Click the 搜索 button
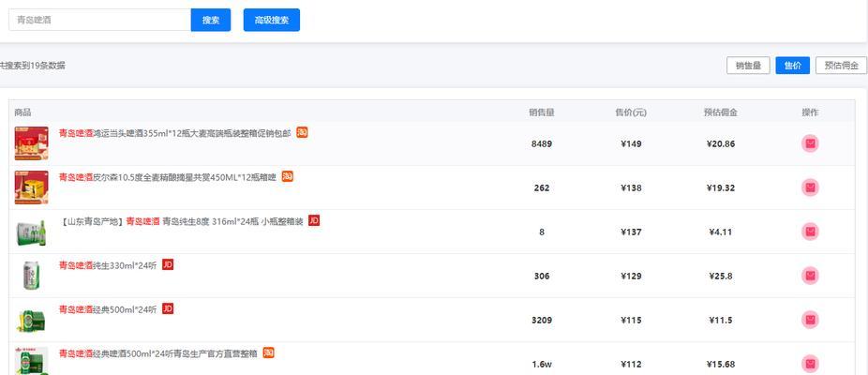This screenshot has height=375, width=868. (211, 20)
